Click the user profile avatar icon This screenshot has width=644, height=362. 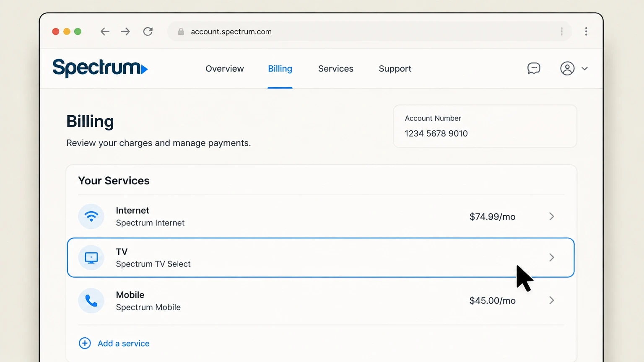(x=567, y=68)
